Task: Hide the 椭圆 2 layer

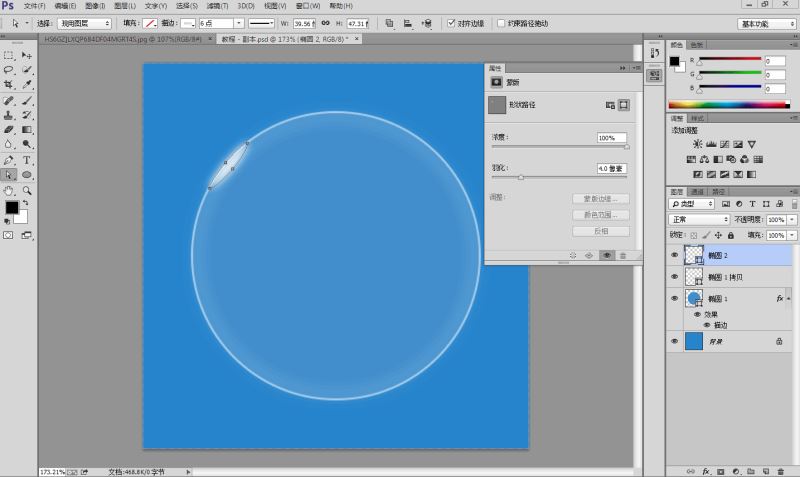Action: coord(674,256)
